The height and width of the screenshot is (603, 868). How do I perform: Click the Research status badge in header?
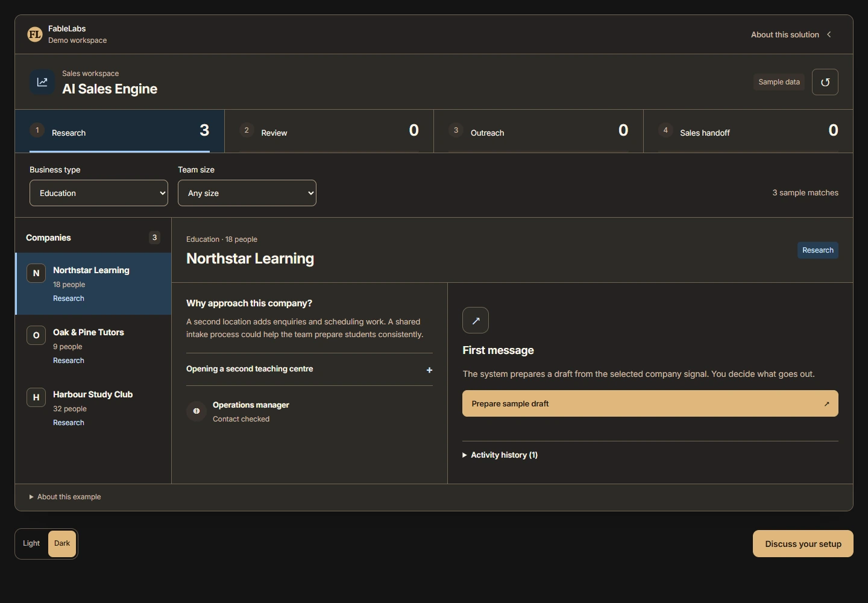pos(818,250)
